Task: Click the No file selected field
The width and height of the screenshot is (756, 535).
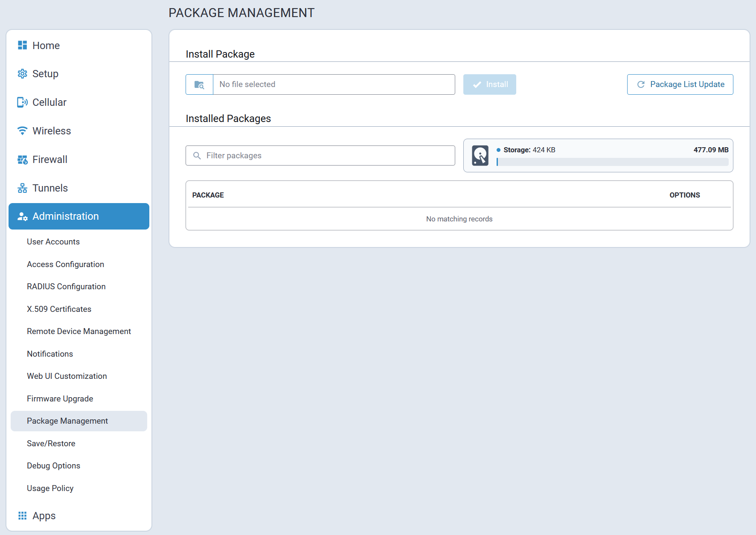Action: click(334, 84)
